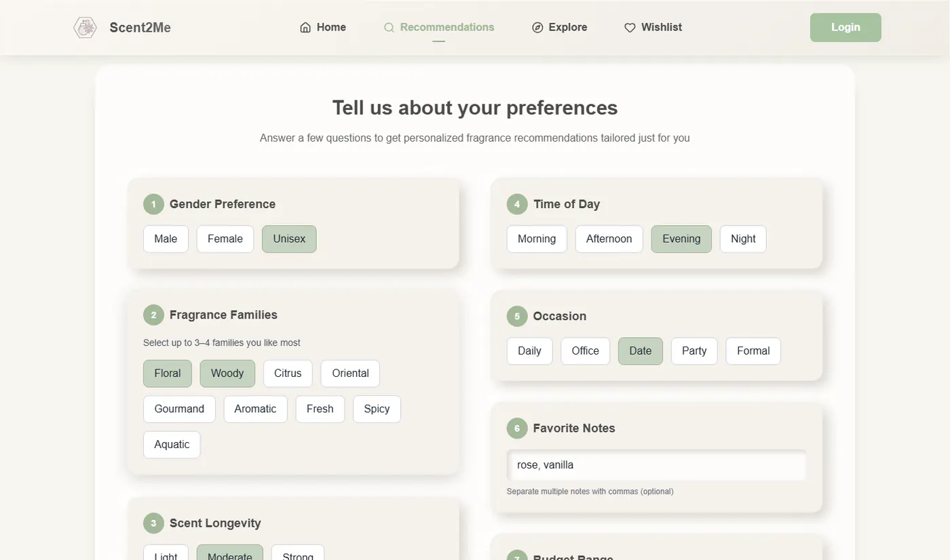Click the 'Answer a few questions' subtitle
The width and height of the screenshot is (950, 560).
tap(475, 138)
